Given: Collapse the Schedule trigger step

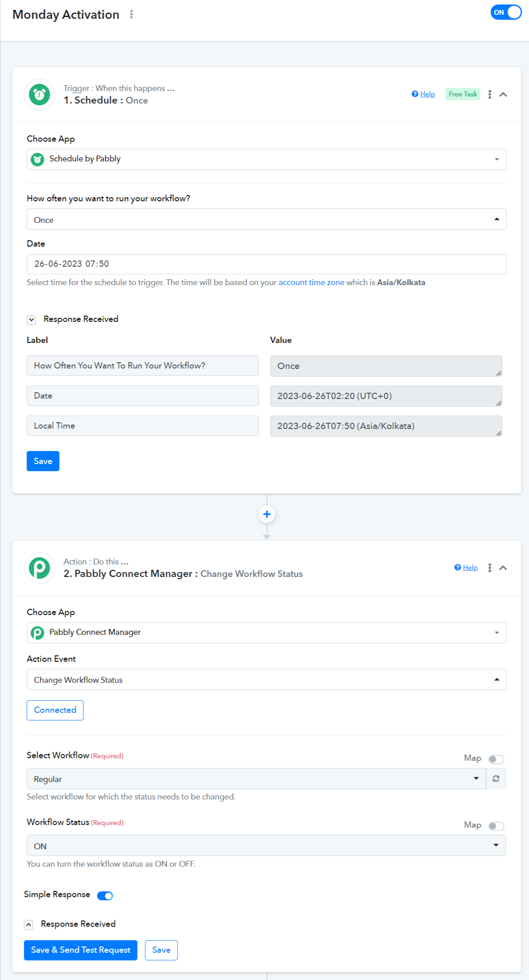Looking at the screenshot, I should [503, 94].
